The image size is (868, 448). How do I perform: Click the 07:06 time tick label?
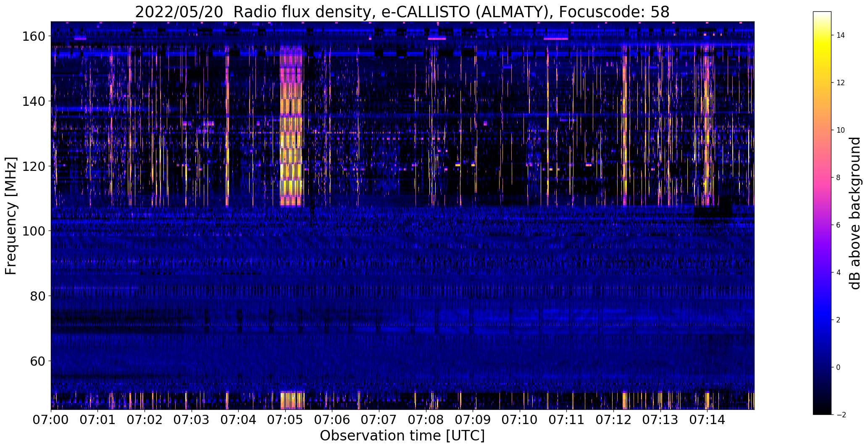[x=332, y=419]
